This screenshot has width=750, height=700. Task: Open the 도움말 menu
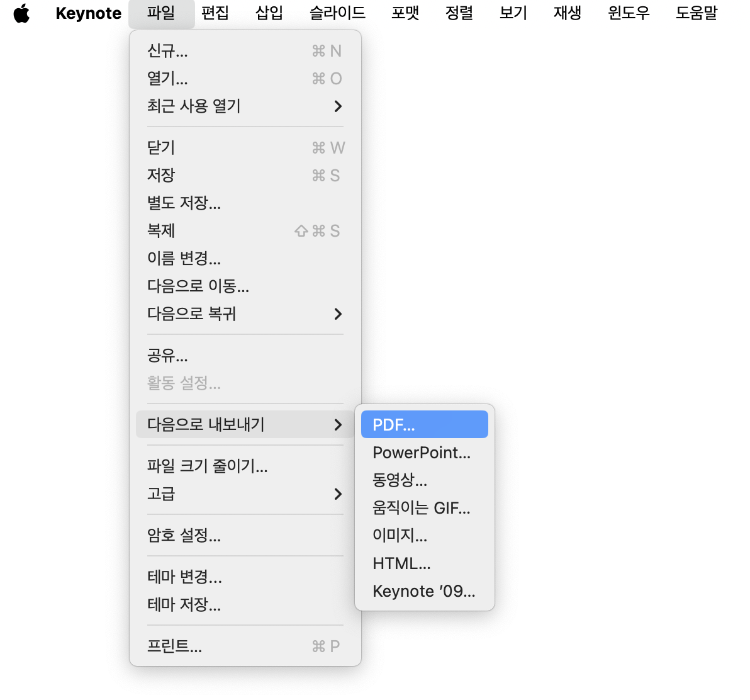[x=696, y=13]
